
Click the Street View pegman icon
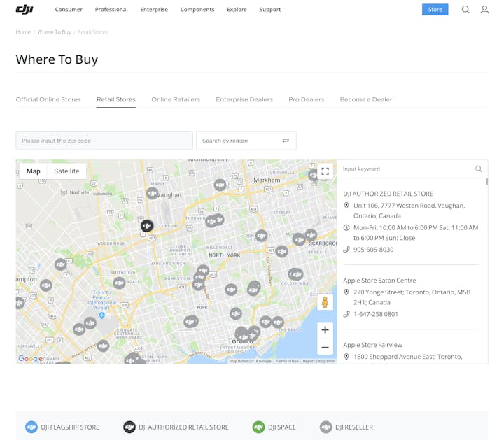325,302
